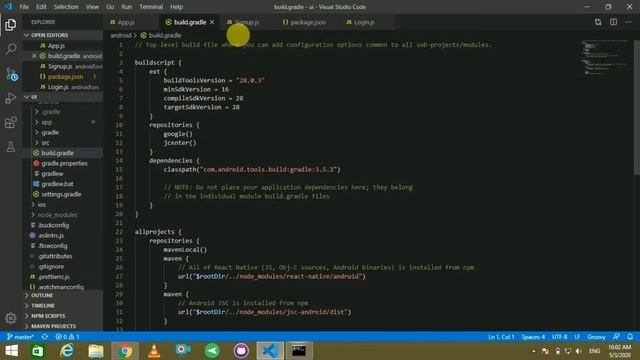Collapse the UI project folder section
Image resolution: width=640 pixels, height=360 pixels.
coord(62,97)
